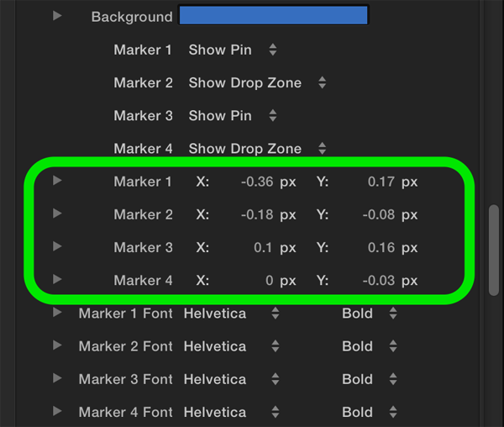Expand Marker 2 position disclosure triangle
Image resolution: width=504 pixels, height=427 pixels.
tap(57, 213)
